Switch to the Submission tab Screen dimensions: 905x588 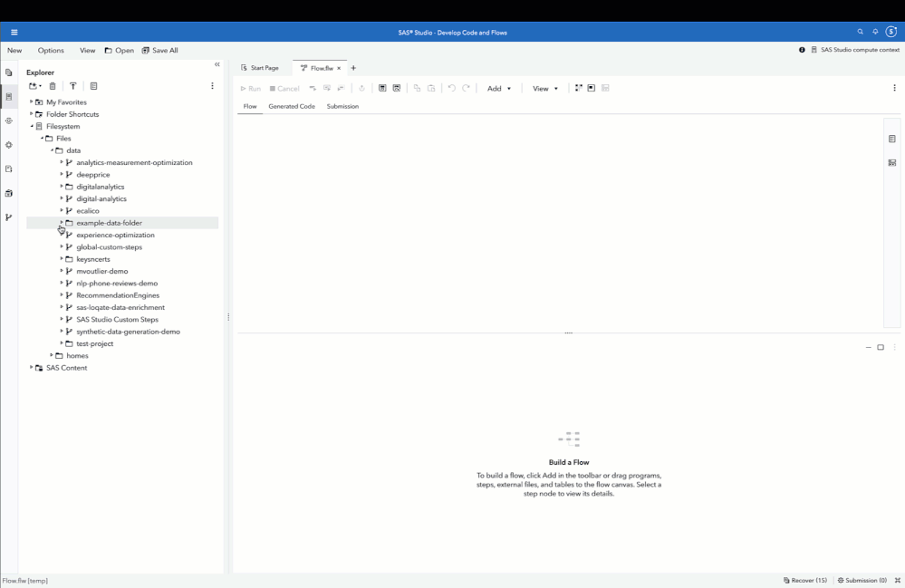pos(342,106)
